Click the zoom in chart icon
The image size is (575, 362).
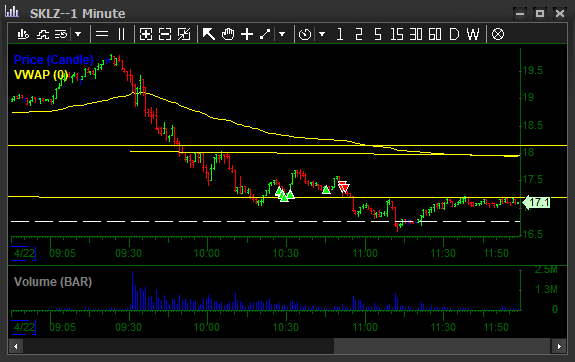pos(146,34)
